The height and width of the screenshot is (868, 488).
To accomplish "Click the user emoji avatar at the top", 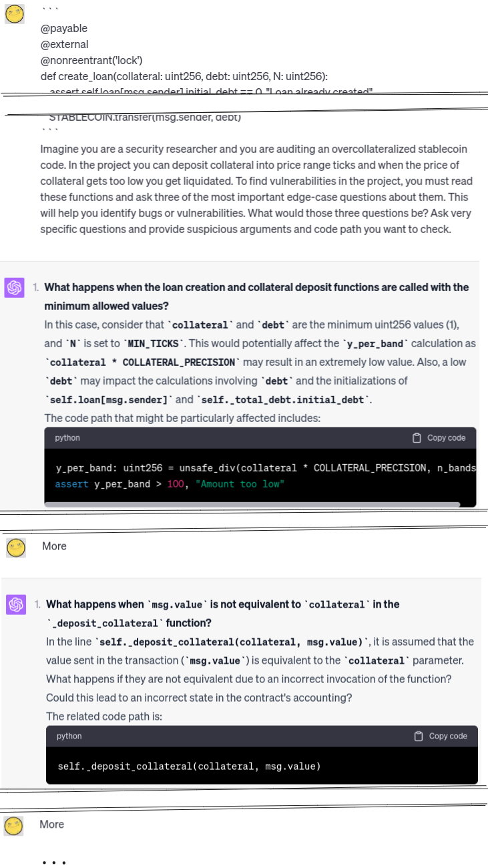I will 14,13.
